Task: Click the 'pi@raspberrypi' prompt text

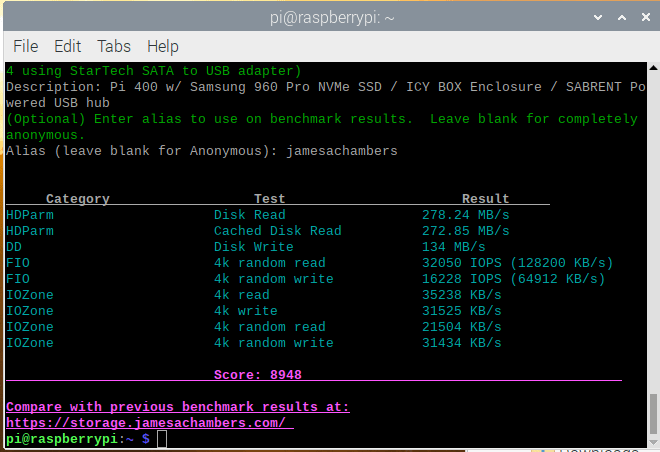Action: point(62,439)
